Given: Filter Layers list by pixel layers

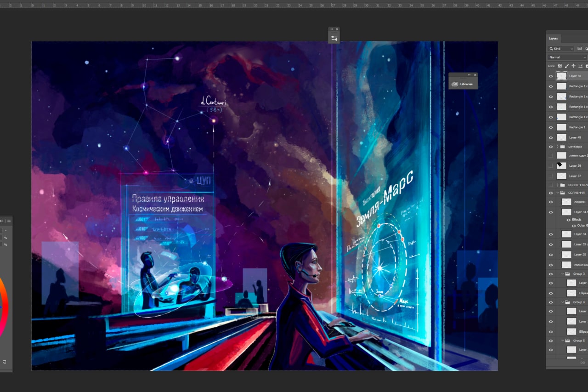Looking at the screenshot, I should click(579, 48).
